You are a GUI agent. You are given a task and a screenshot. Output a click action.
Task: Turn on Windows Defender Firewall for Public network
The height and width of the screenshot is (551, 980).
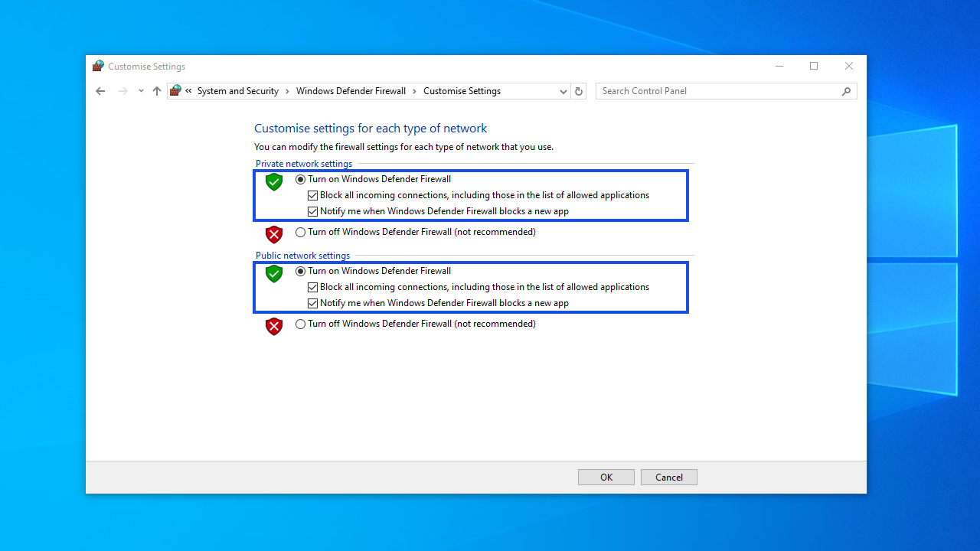(x=300, y=271)
